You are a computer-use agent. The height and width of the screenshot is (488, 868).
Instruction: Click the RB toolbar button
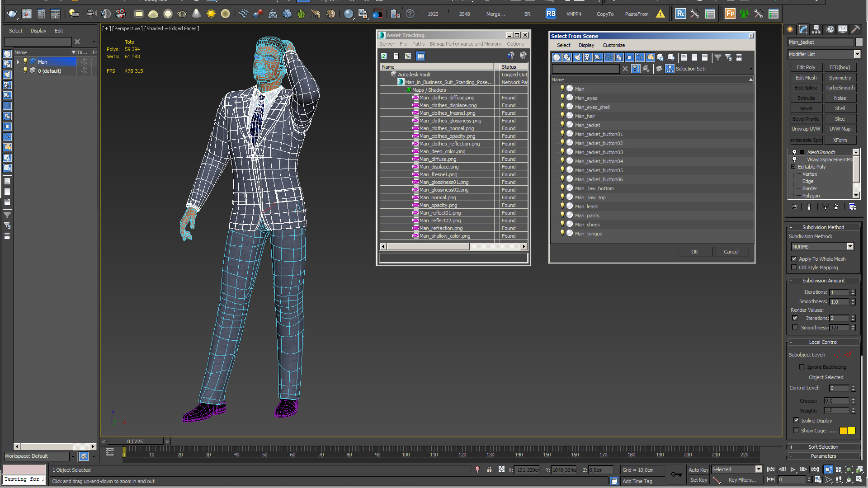tap(551, 14)
